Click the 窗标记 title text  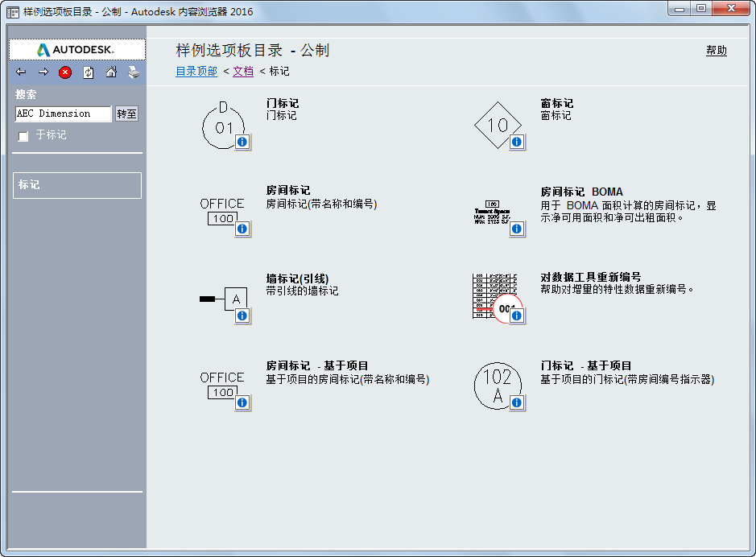point(557,103)
